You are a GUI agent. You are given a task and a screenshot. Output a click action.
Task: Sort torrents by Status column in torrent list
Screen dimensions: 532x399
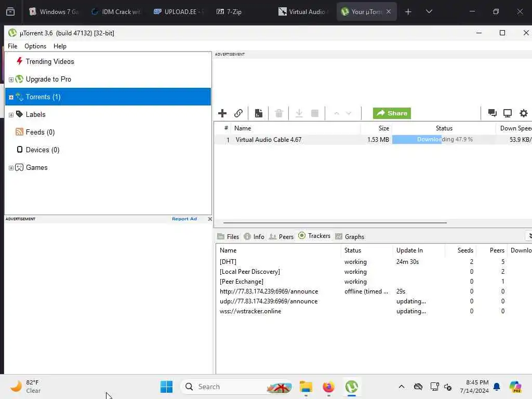[x=444, y=128]
